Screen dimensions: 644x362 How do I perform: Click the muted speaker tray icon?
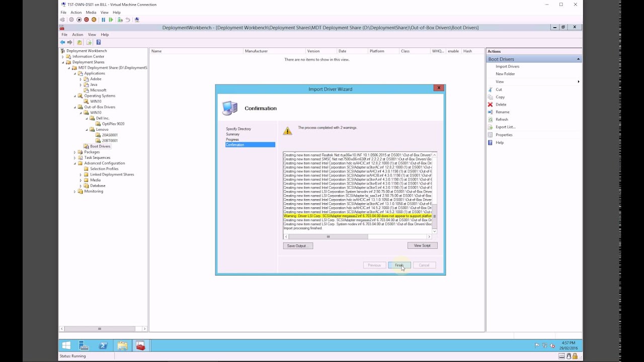[x=552, y=346]
